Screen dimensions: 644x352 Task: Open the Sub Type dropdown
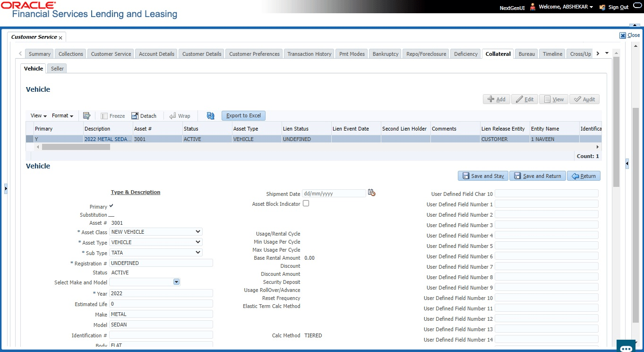(x=156, y=253)
